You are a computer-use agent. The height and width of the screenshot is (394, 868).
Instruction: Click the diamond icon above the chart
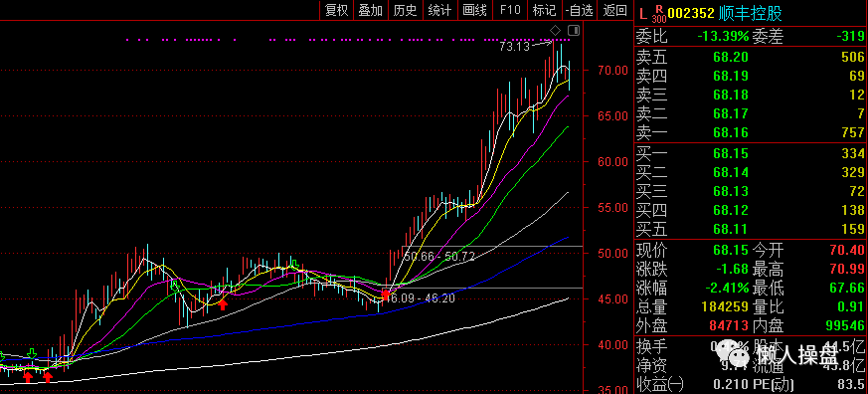coord(555,30)
